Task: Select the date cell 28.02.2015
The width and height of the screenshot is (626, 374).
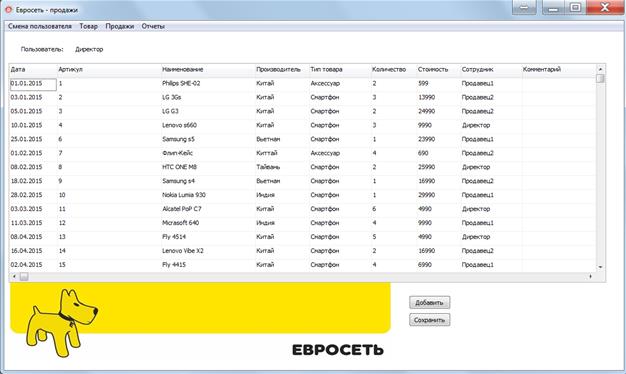Action: [x=33, y=195]
